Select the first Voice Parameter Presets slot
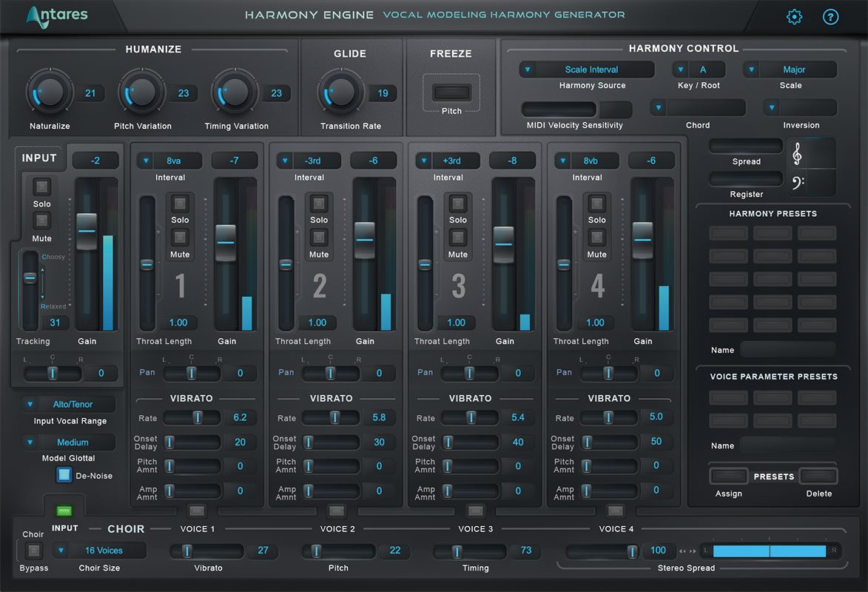 728,397
